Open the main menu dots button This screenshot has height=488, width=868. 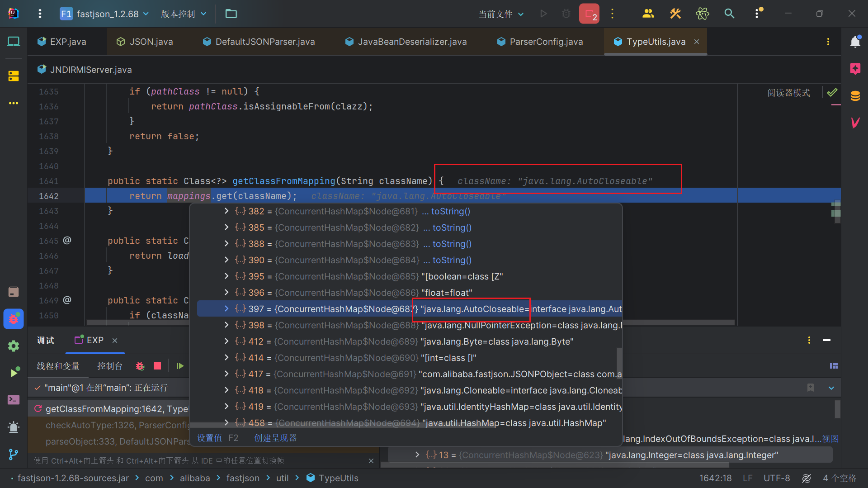point(40,14)
